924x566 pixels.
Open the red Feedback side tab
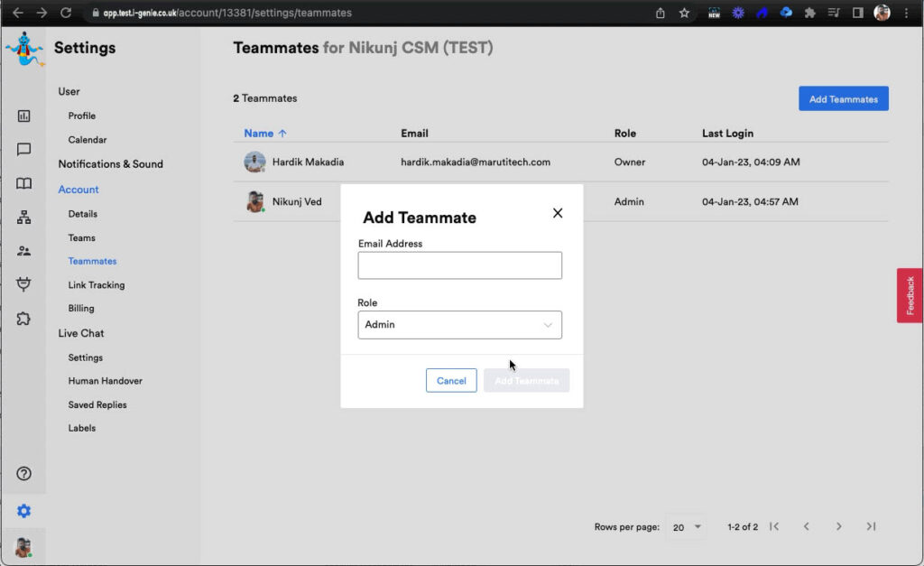point(910,295)
